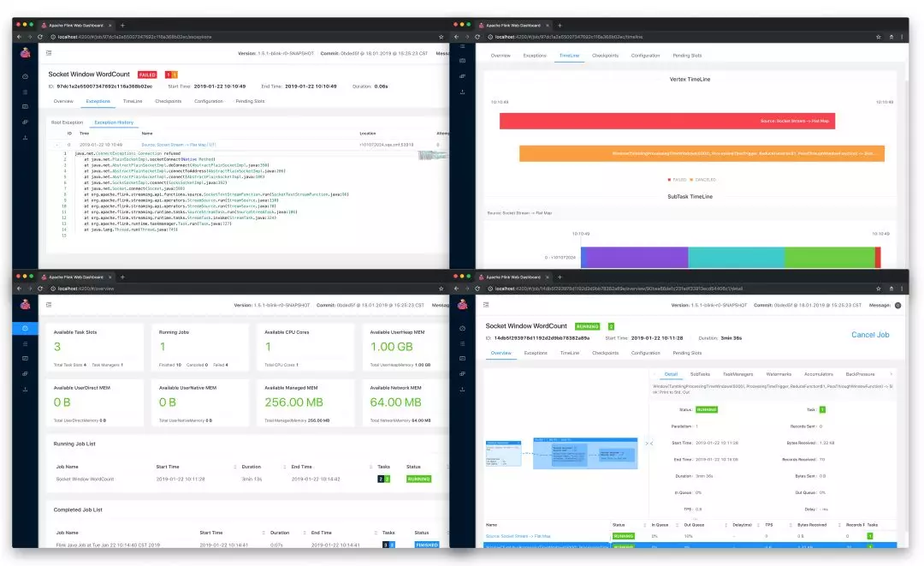Viewport: 924px width, 566px height.
Task: Open the SubTasks tab in the vertex detail panel
Action: [700, 374]
